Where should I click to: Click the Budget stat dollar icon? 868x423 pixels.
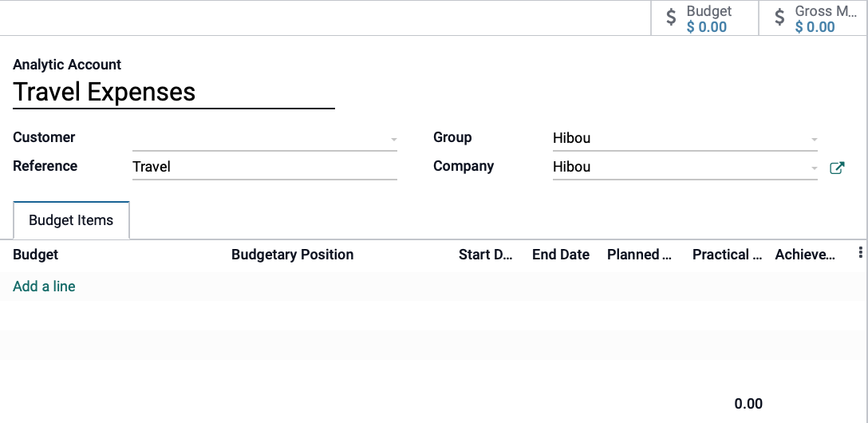[x=671, y=18]
